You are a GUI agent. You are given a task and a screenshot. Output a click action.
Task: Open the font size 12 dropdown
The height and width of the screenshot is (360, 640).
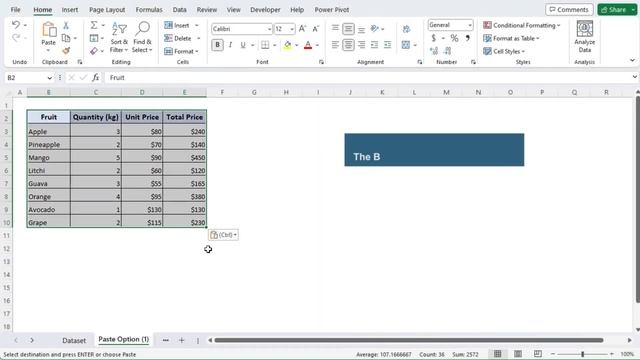point(292,29)
